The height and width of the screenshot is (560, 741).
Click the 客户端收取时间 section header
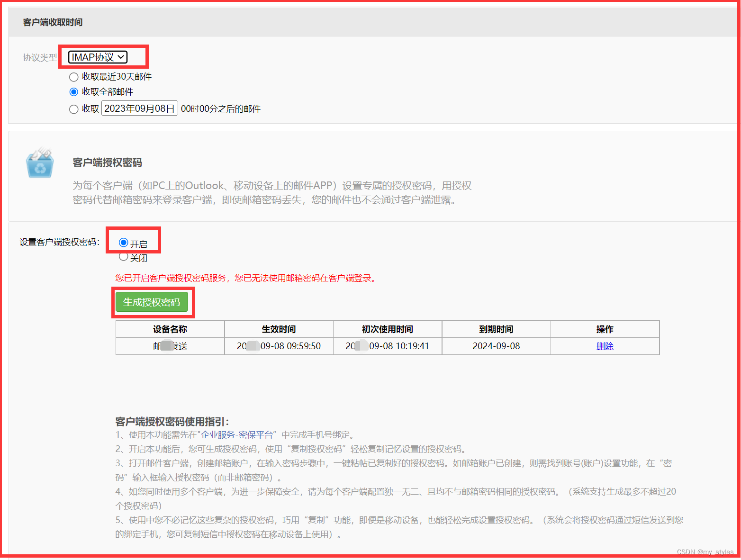point(51,22)
